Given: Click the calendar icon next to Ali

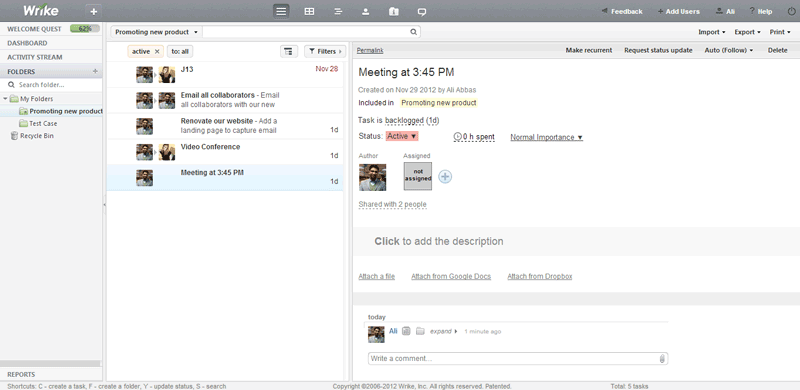Looking at the screenshot, I should (406, 331).
